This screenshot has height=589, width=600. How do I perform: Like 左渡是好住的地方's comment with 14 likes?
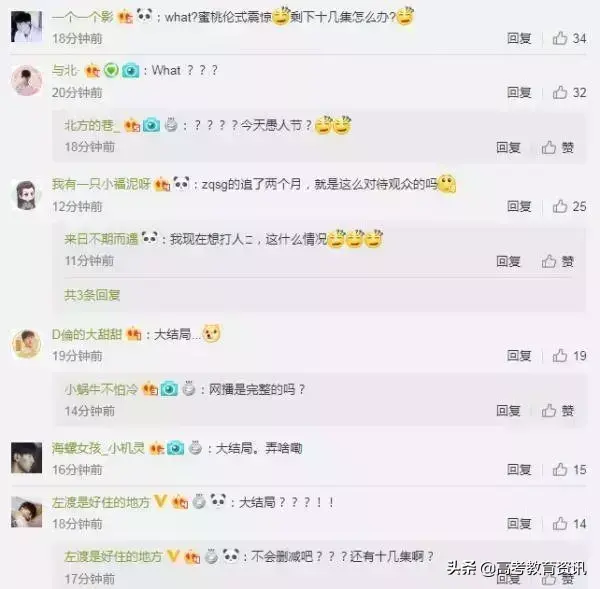(x=569, y=523)
